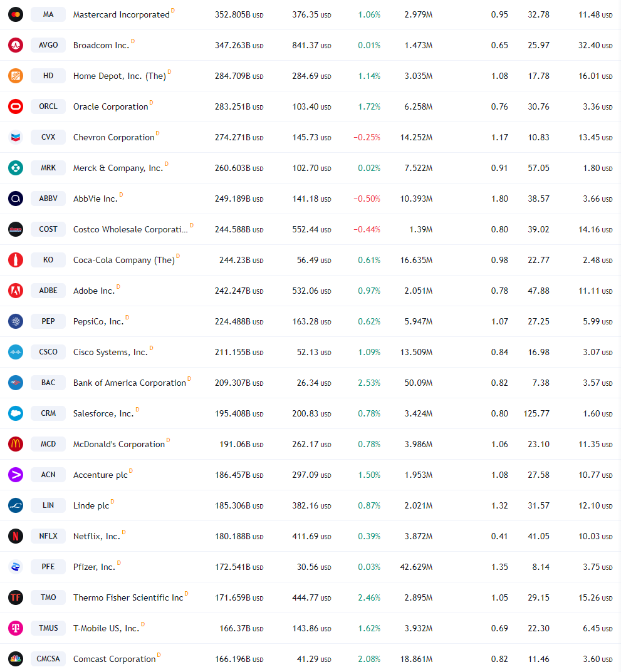This screenshot has height=672, width=621.
Task: Select the ORCL ticker badge
Action: (x=48, y=106)
